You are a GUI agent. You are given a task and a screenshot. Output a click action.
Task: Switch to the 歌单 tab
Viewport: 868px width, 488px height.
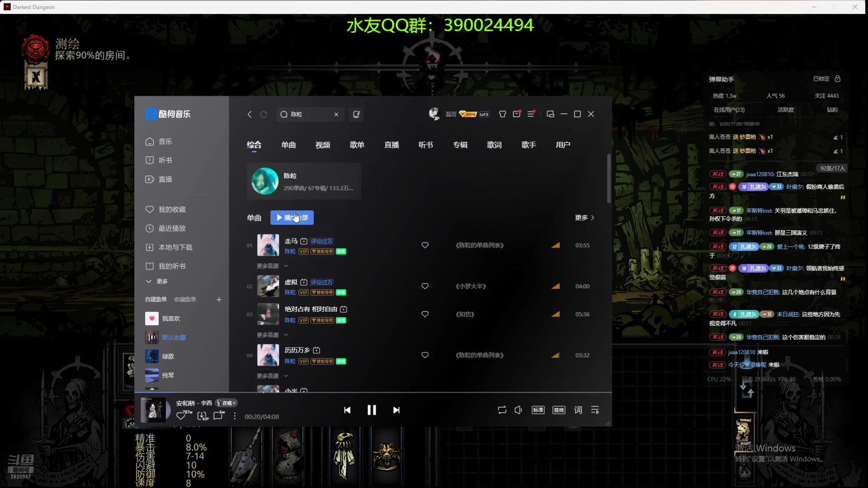tap(357, 145)
